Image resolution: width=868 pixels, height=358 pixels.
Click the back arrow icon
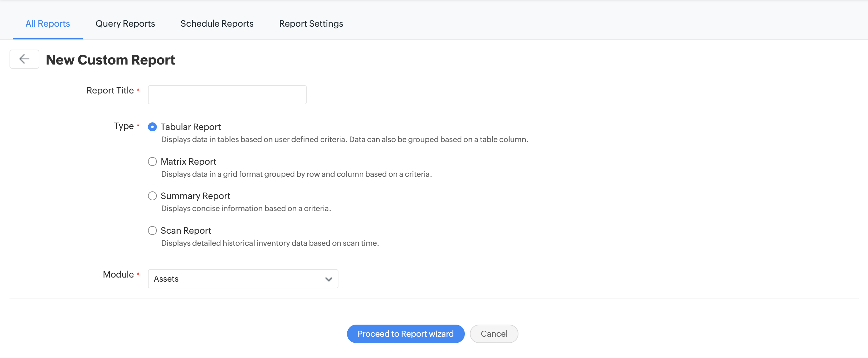[x=24, y=59]
